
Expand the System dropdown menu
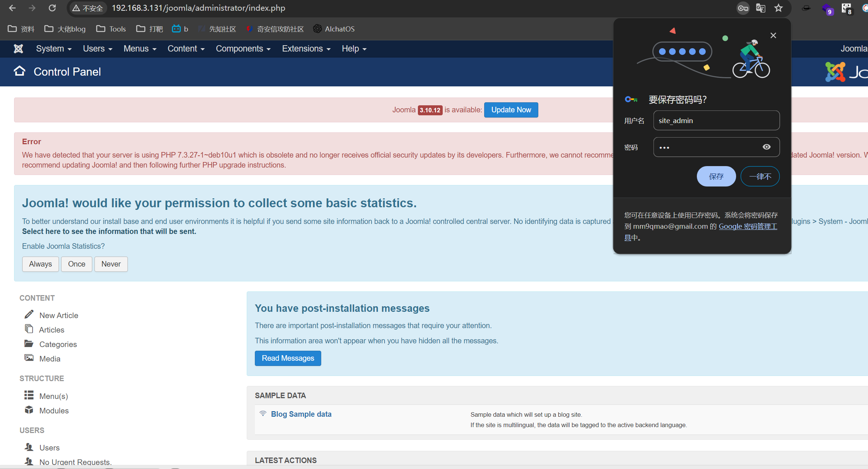54,49
